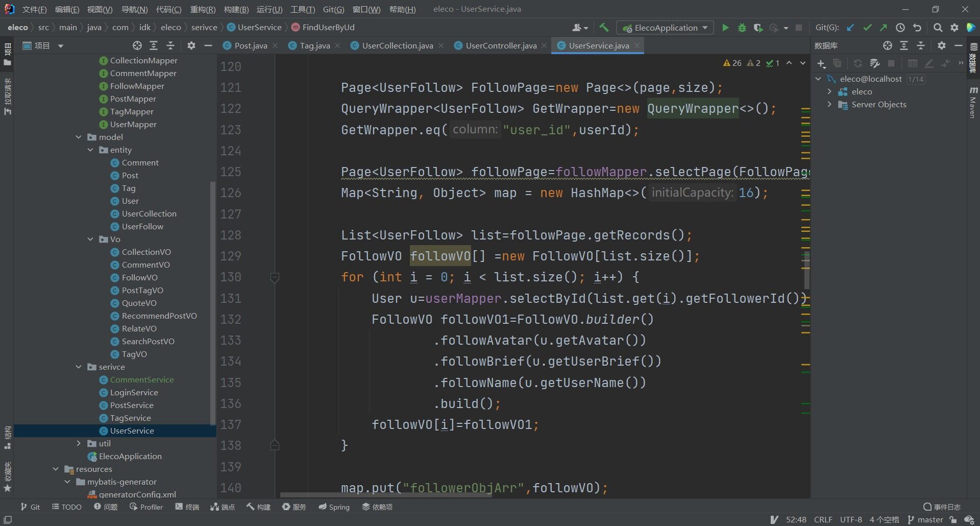This screenshot has width=980, height=526.
Task: Commit changes with Git checkmark icon
Action: (867, 28)
